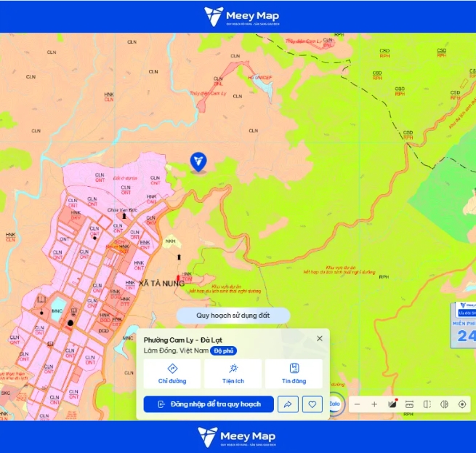The height and width of the screenshot is (453, 476).
Task: Share this location via arrow icon
Action: tap(288, 404)
